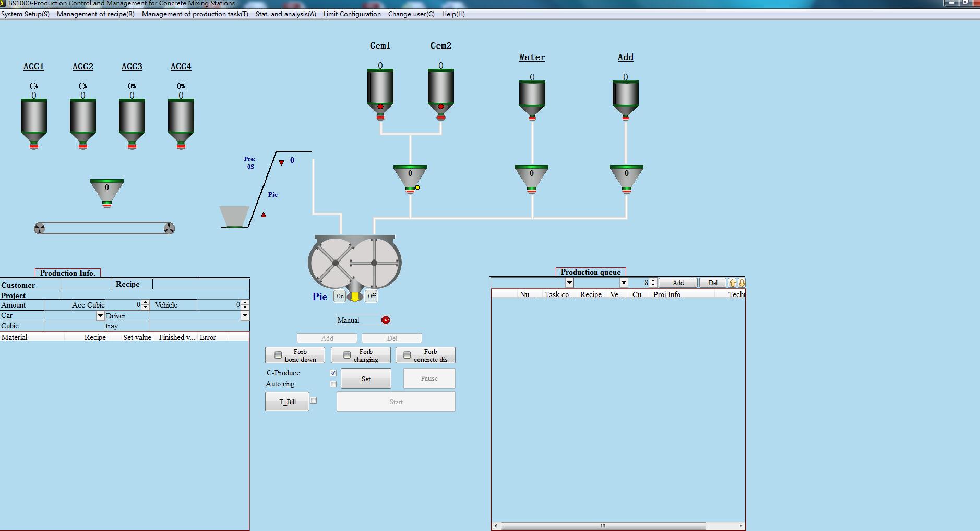The width and height of the screenshot is (980, 531).
Task: Click yellow indicator on cement hopper
Action: pos(417,187)
